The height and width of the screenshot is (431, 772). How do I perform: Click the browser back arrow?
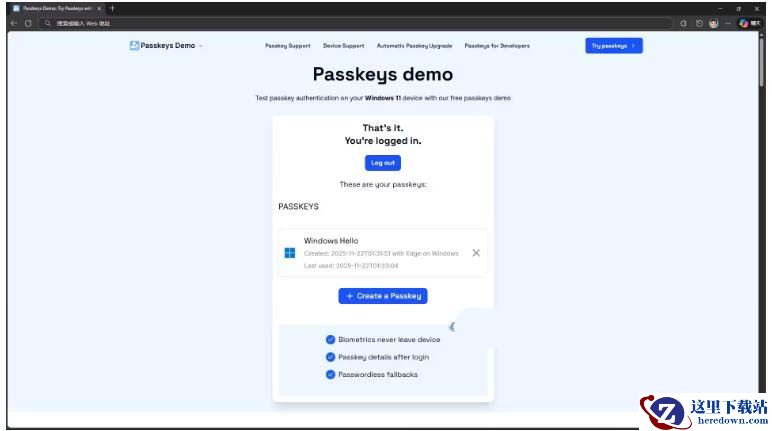coord(13,23)
